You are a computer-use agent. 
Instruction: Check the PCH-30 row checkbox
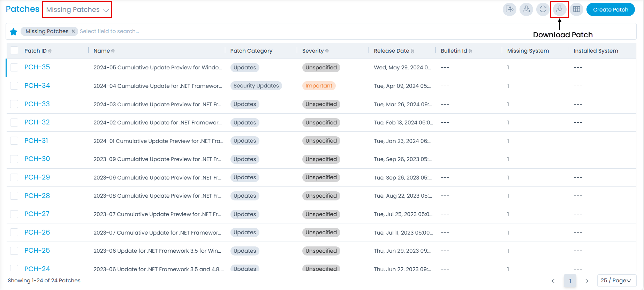click(14, 159)
